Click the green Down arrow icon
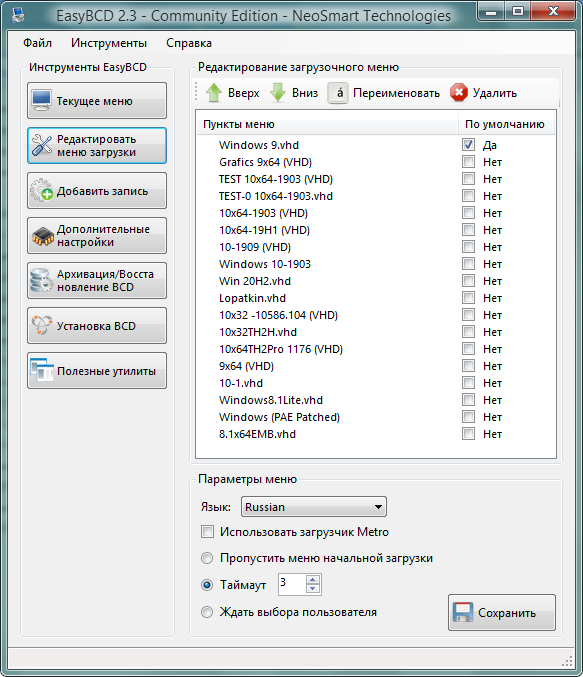The width and height of the screenshot is (583, 677). click(278, 93)
